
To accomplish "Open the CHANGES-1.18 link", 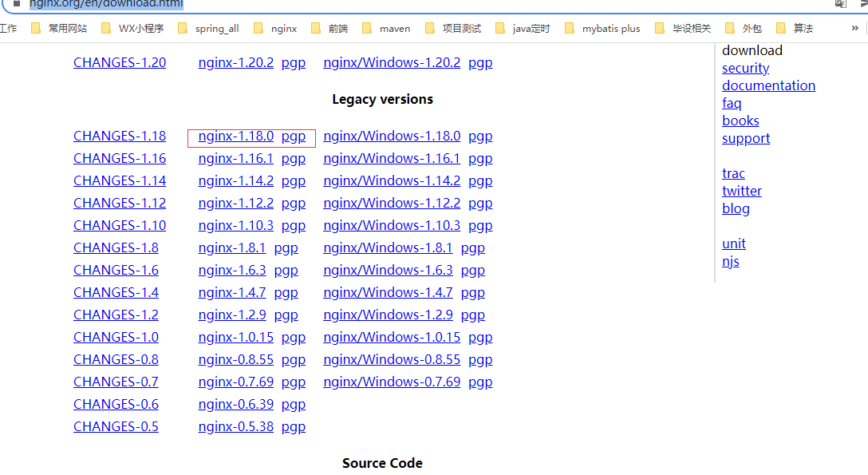I will click(120, 137).
